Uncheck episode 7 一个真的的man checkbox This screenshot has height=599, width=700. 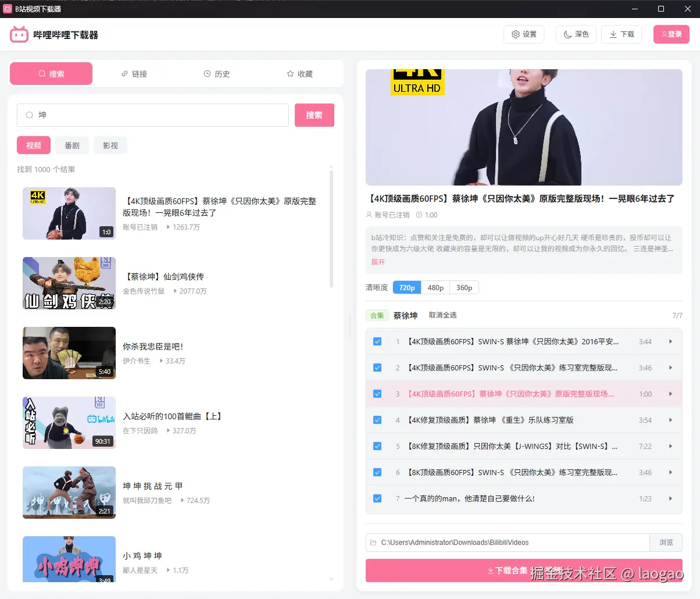coord(377,498)
